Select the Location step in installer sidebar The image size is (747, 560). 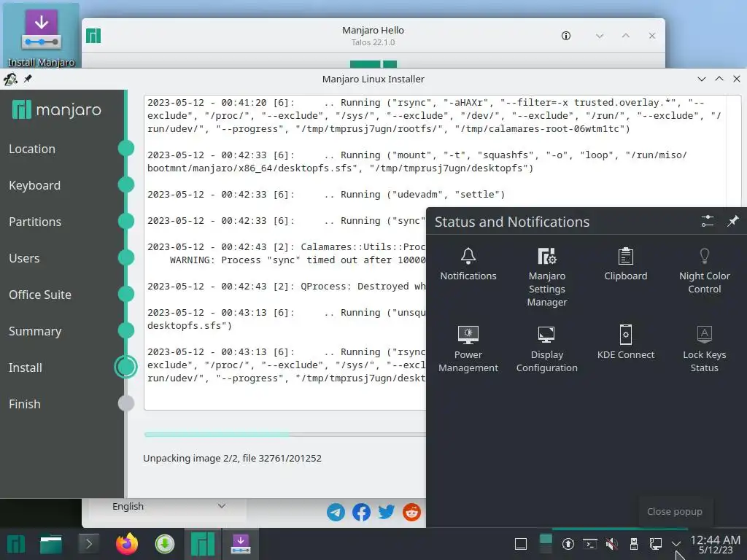[32, 149]
